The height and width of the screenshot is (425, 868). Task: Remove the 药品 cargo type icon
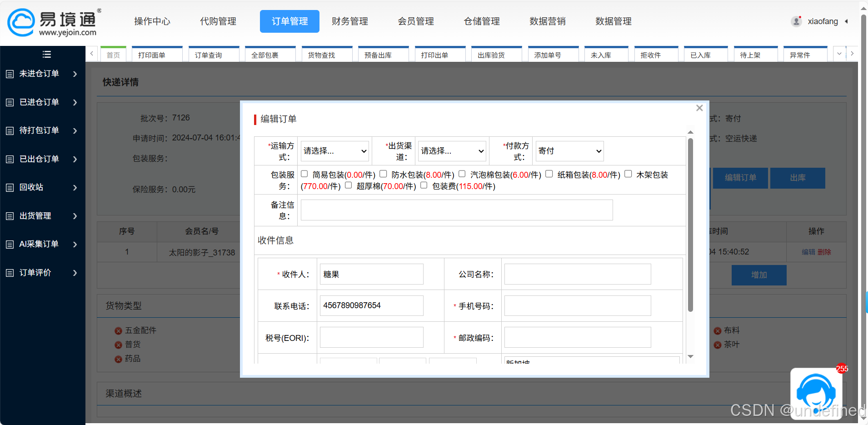[x=118, y=359]
